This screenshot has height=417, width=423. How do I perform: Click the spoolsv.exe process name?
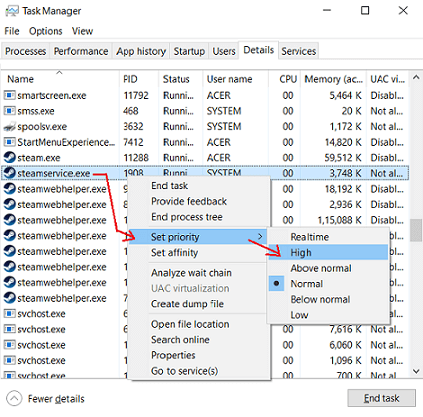(x=42, y=127)
